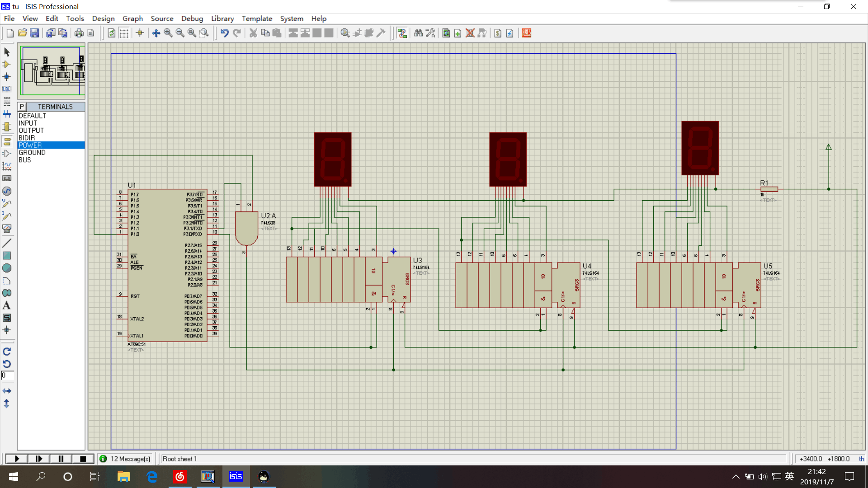The image size is (868, 488).
Task: Rotate anti-clockwise using the left toolbar
Action: (7, 364)
